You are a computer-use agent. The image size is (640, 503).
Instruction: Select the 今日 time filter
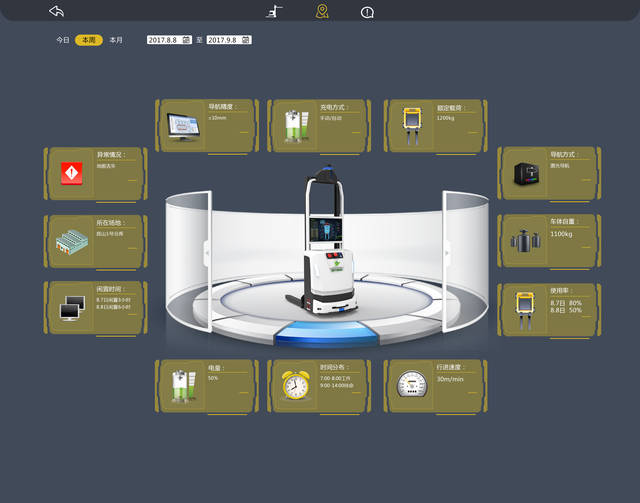tap(62, 40)
